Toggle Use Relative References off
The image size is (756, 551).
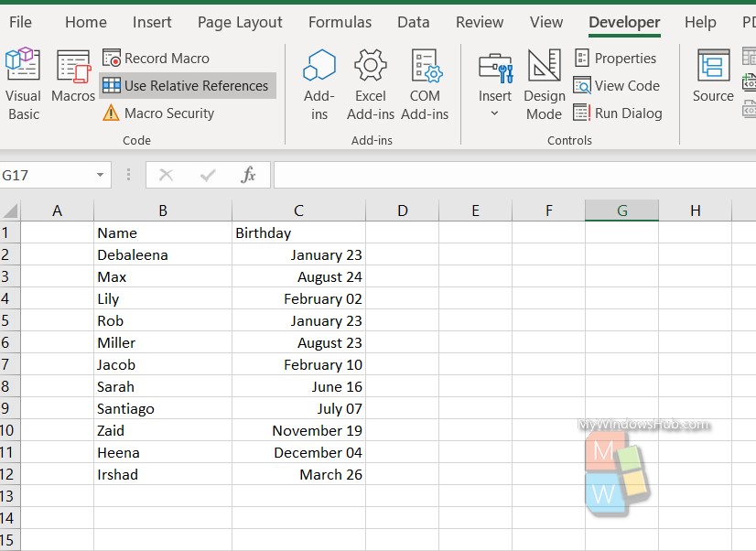coord(187,85)
